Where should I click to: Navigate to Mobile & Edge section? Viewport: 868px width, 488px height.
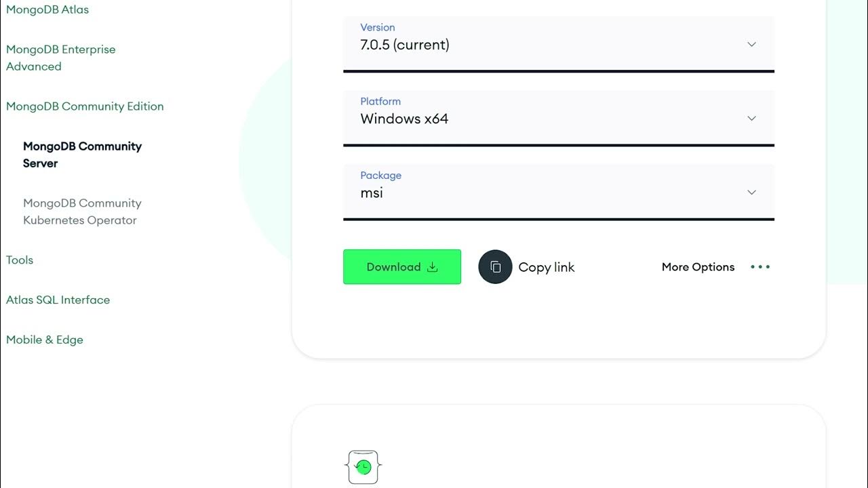tap(45, 340)
